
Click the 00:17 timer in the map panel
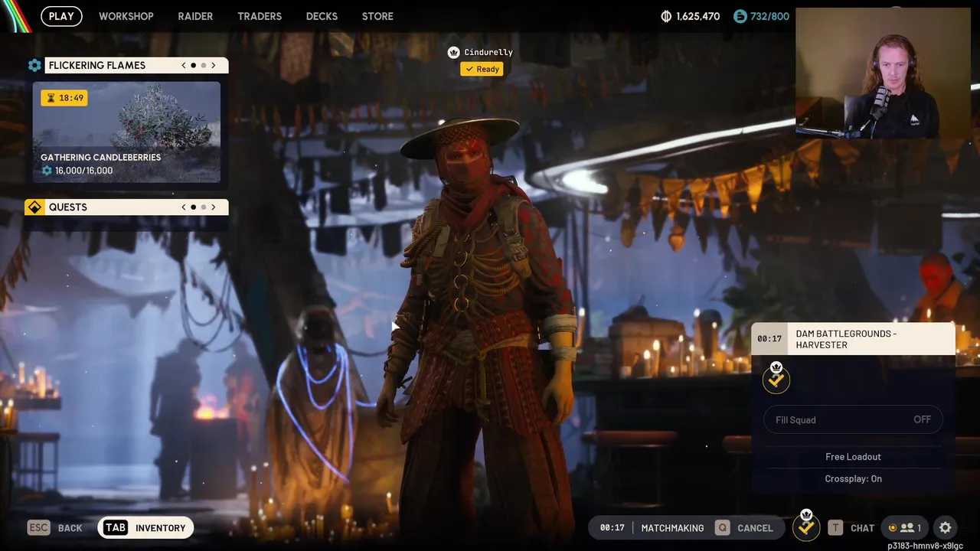pyautogui.click(x=769, y=339)
